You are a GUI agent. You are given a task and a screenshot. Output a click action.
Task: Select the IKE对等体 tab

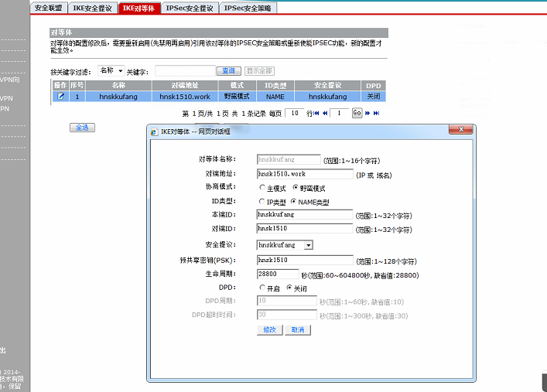tap(138, 8)
